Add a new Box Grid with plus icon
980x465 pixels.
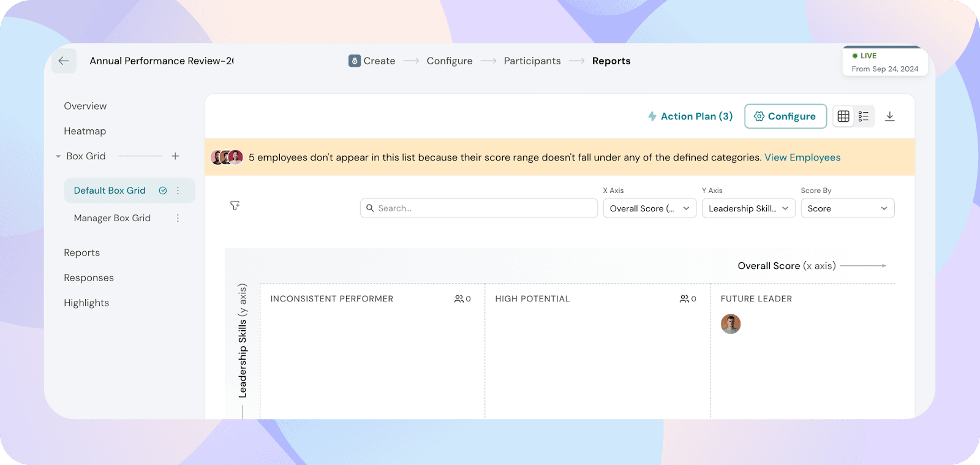(x=175, y=156)
